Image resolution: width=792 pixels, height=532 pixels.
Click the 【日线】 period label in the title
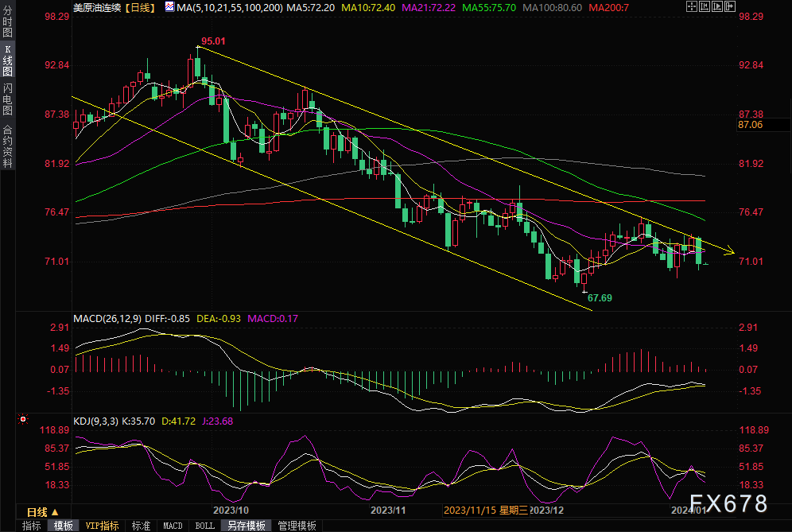[x=140, y=8]
